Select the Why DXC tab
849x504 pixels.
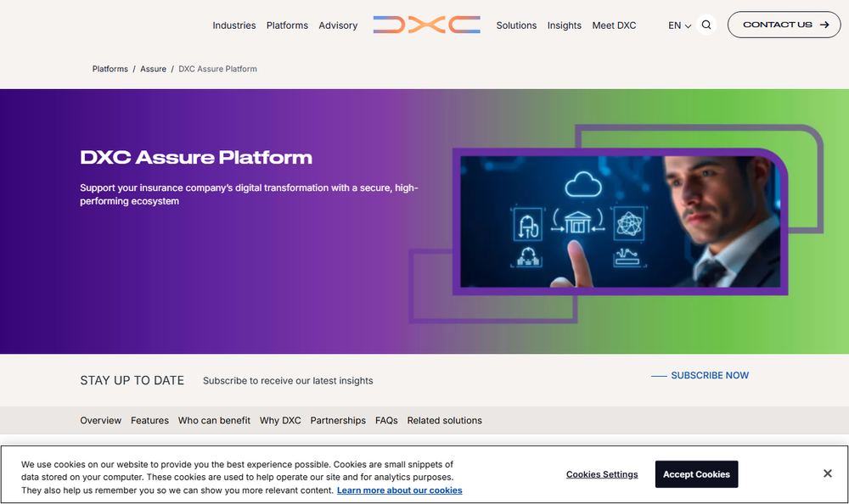pyautogui.click(x=280, y=421)
